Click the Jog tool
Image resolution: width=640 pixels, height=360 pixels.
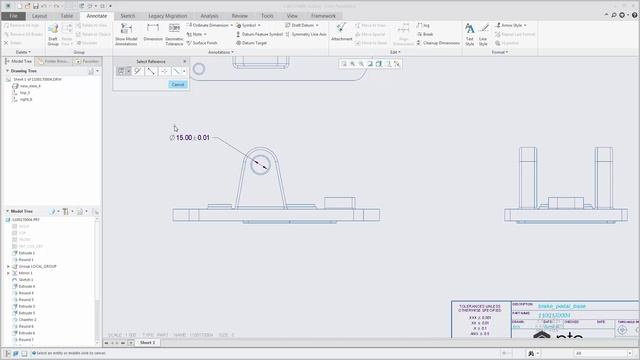[x=423, y=25]
